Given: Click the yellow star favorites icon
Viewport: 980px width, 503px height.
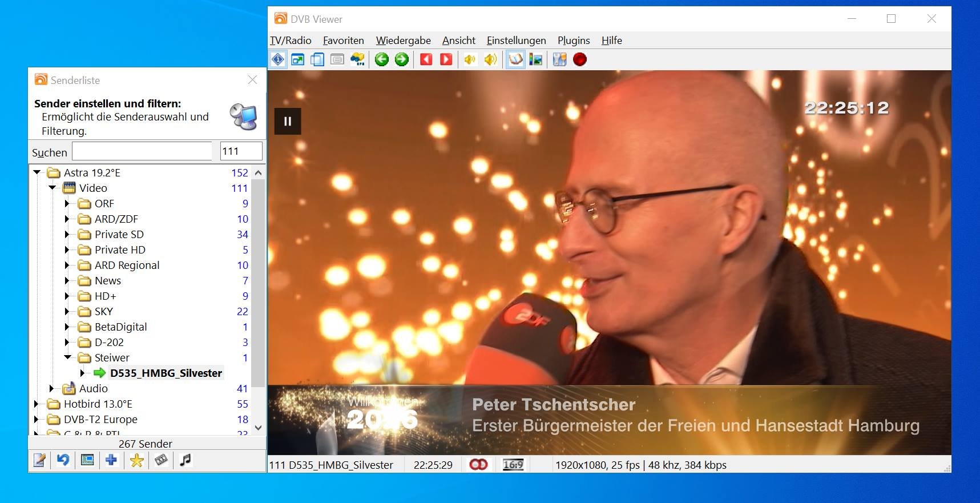Looking at the screenshot, I should point(136,460).
